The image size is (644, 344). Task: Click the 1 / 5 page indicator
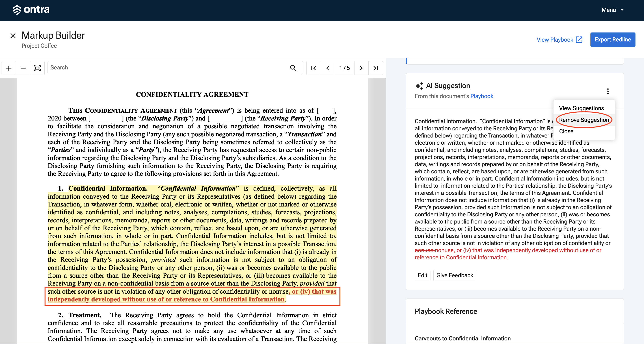344,68
